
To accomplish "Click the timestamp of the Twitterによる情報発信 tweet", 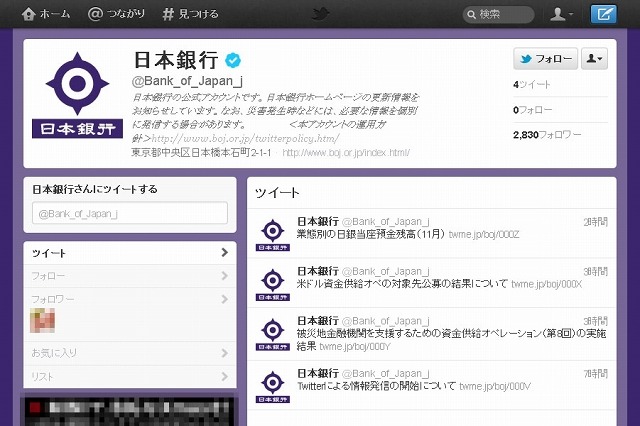I will tap(596, 374).
